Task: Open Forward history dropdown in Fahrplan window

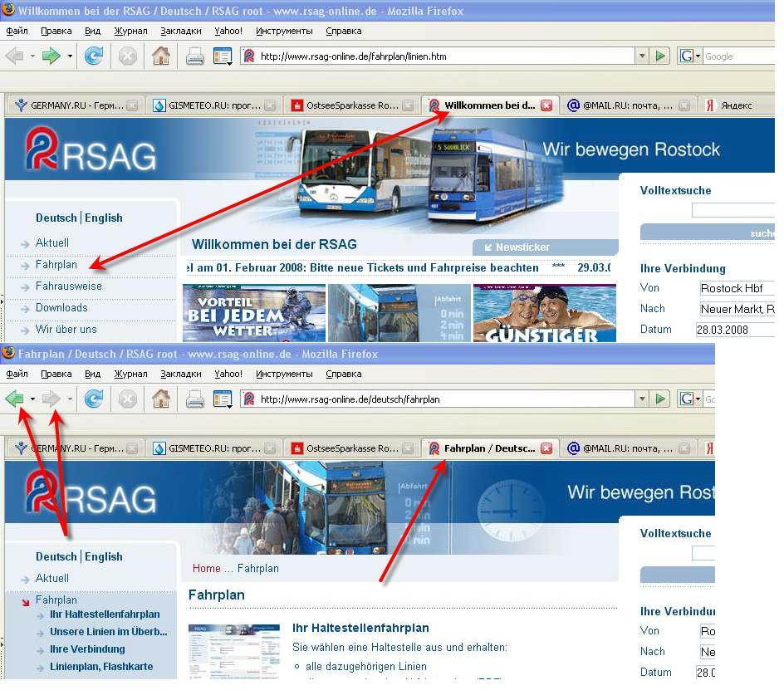Action: point(70,399)
